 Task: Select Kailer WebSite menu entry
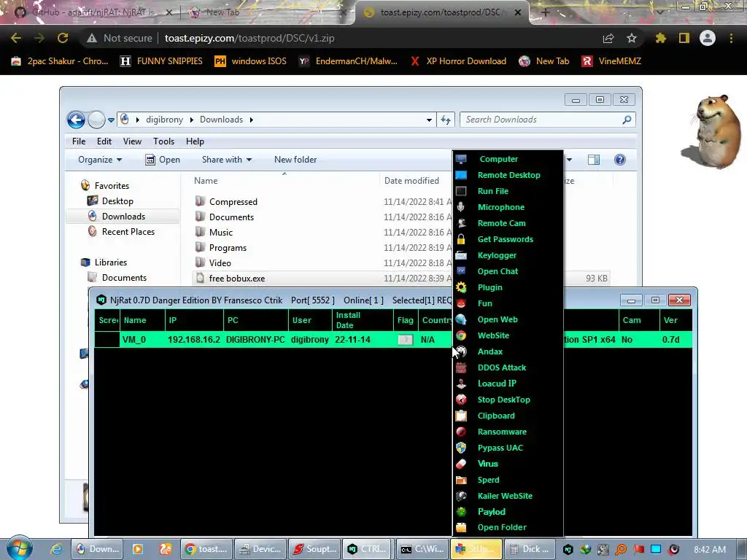505,496
